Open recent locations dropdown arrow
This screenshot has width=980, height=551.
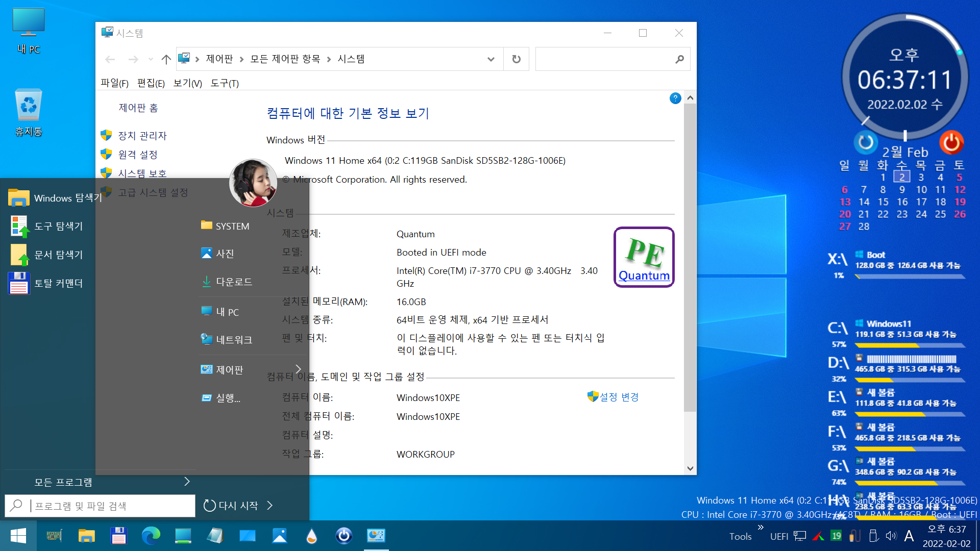pyautogui.click(x=151, y=59)
